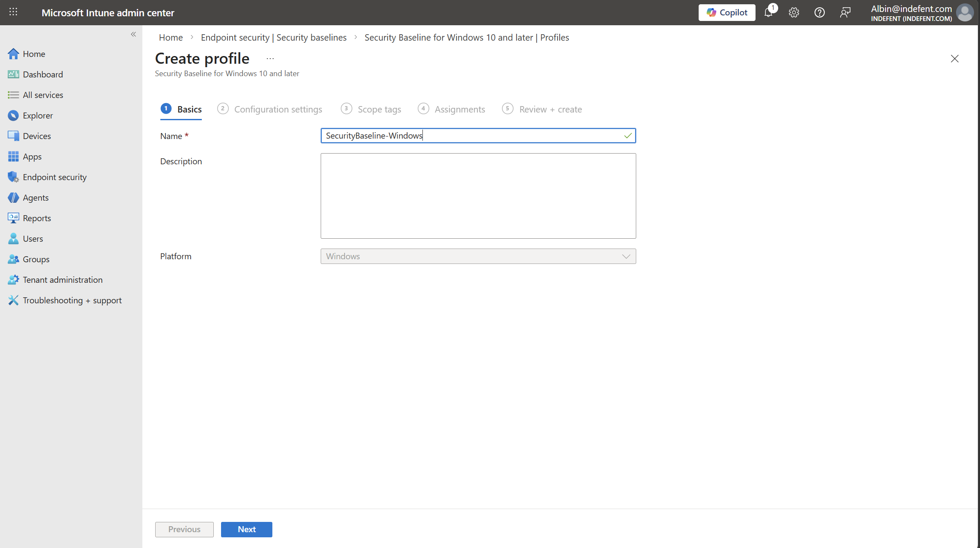Image resolution: width=980 pixels, height=548 pixels.
Task: Open the app launcher waffle icon
Action: [x=13, y=12]
